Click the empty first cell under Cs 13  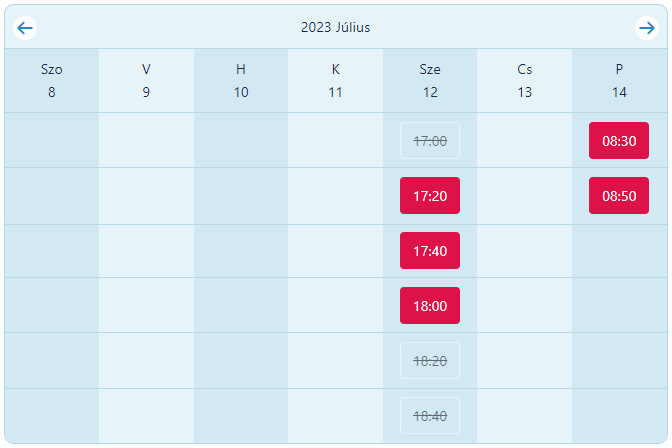pyautogui.click(x=525, y=141)
